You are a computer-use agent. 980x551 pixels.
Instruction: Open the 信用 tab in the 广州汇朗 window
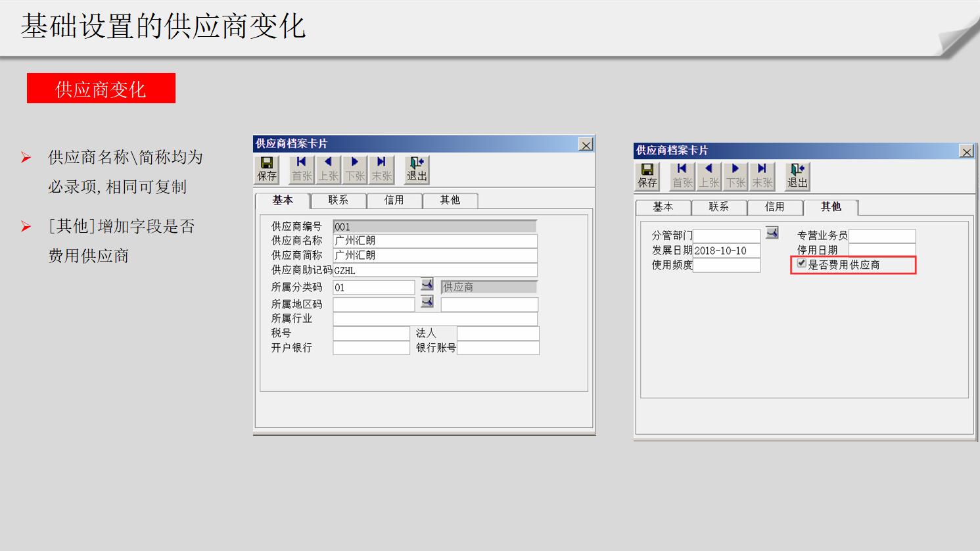394,201
